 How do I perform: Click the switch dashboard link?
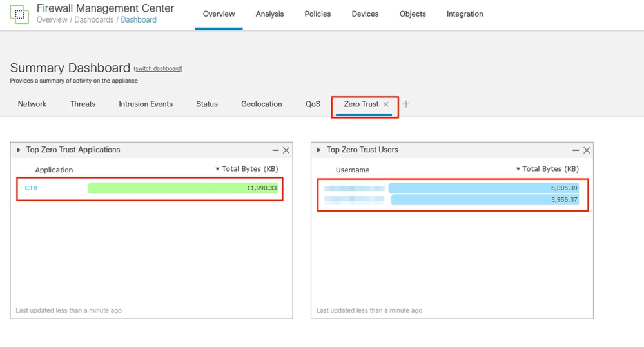pos(158,68)
